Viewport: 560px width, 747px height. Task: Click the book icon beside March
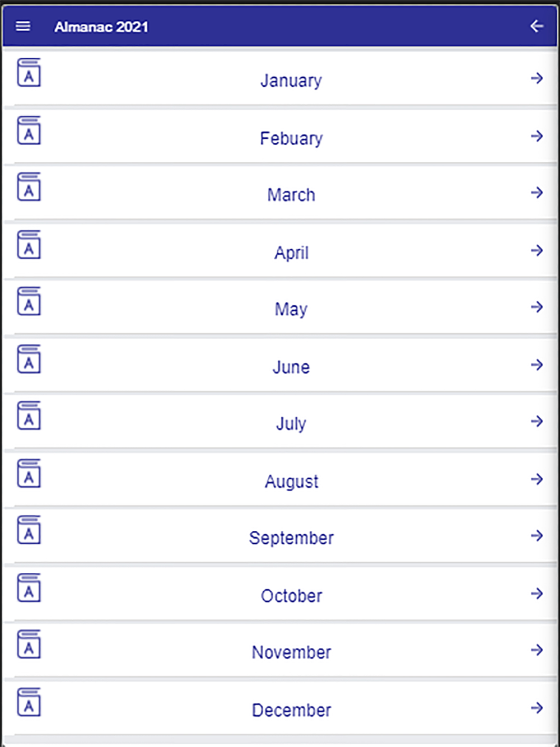tap(29, 186)
